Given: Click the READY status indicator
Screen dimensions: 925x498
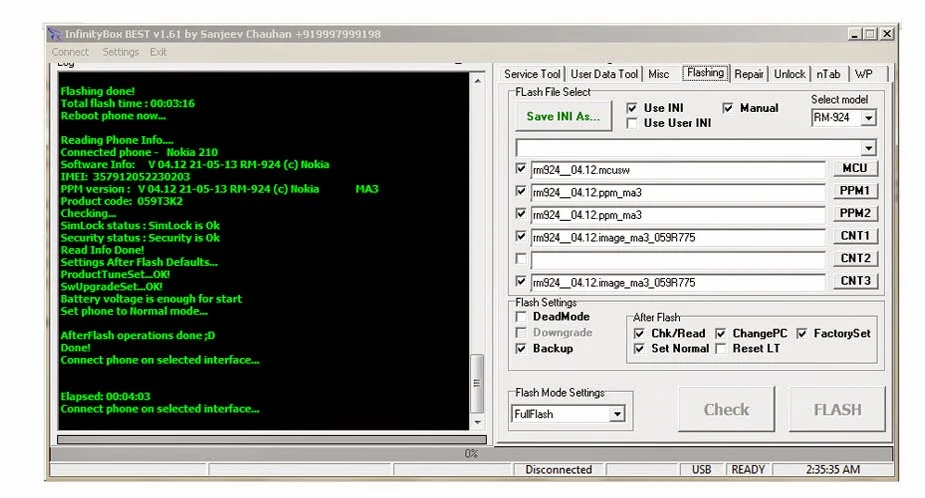Looking at the screenshot, I should [748, 470].
